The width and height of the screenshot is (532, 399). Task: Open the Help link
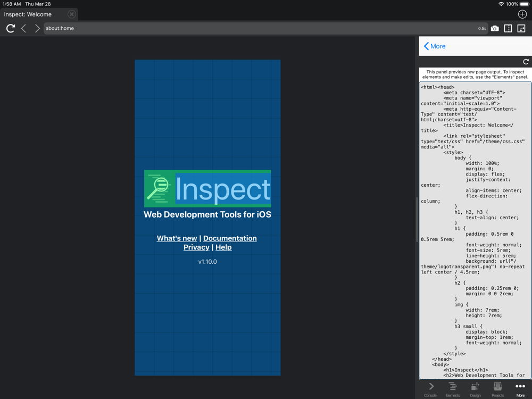click(223, 247)
